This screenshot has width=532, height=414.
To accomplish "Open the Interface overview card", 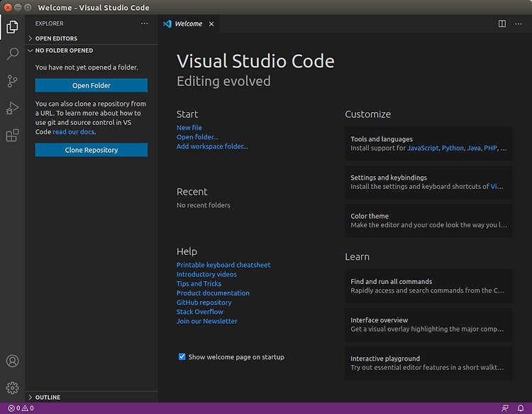I will coord(429,325).
